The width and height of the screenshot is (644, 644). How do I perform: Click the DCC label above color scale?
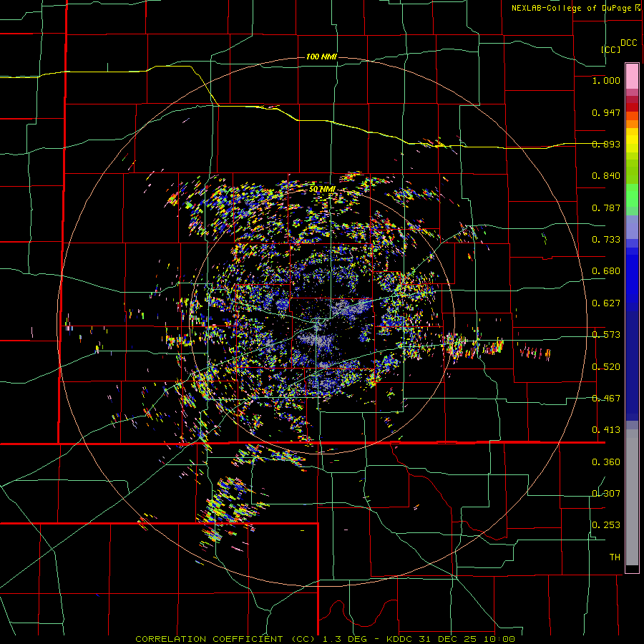629,43
